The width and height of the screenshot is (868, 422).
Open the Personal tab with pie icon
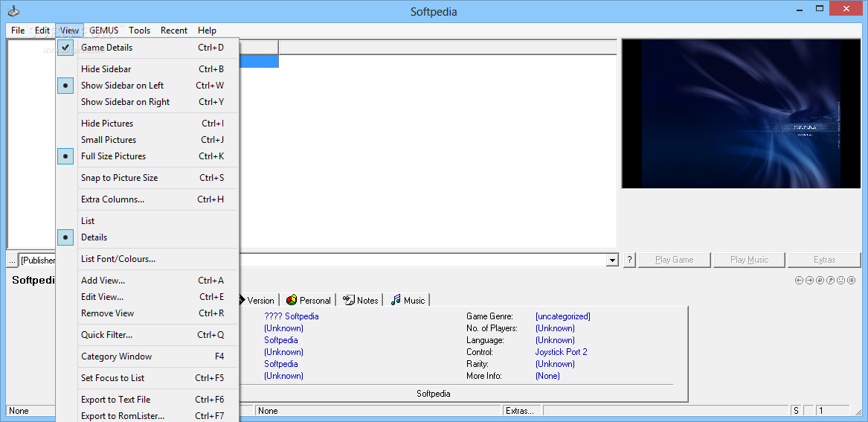(309, 300)
